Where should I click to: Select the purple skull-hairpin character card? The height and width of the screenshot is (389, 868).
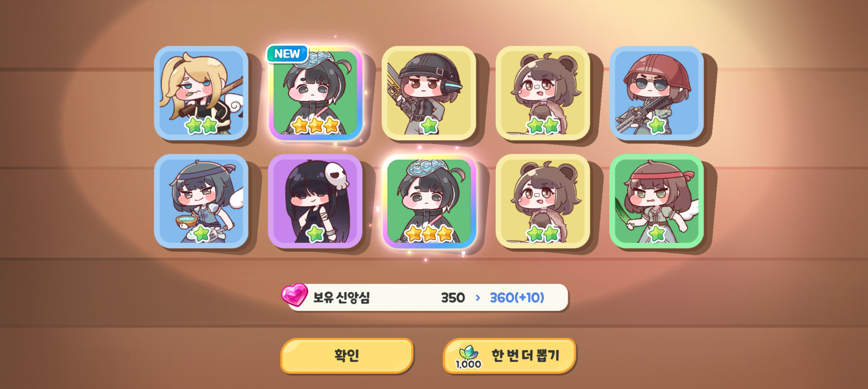click(315, 201)
